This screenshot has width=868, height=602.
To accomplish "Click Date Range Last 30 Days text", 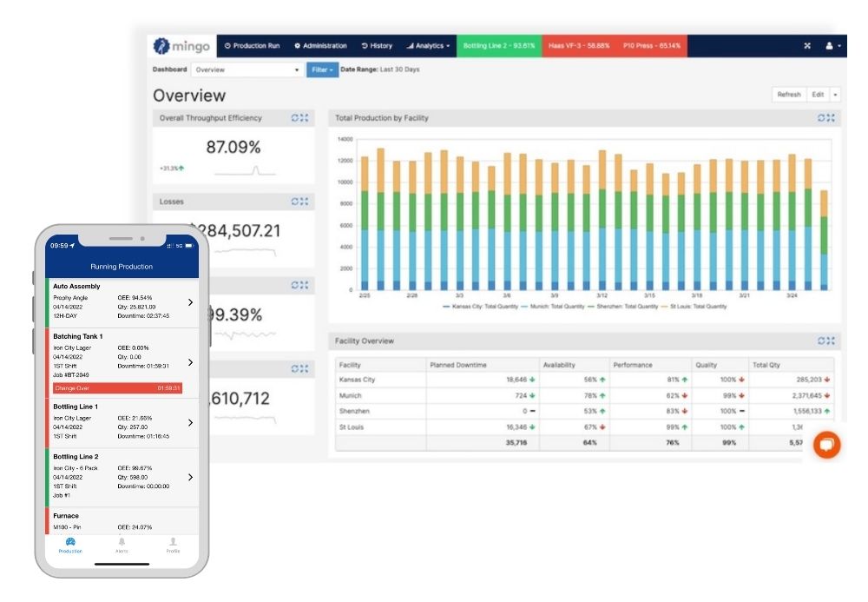I will (380, 69).
